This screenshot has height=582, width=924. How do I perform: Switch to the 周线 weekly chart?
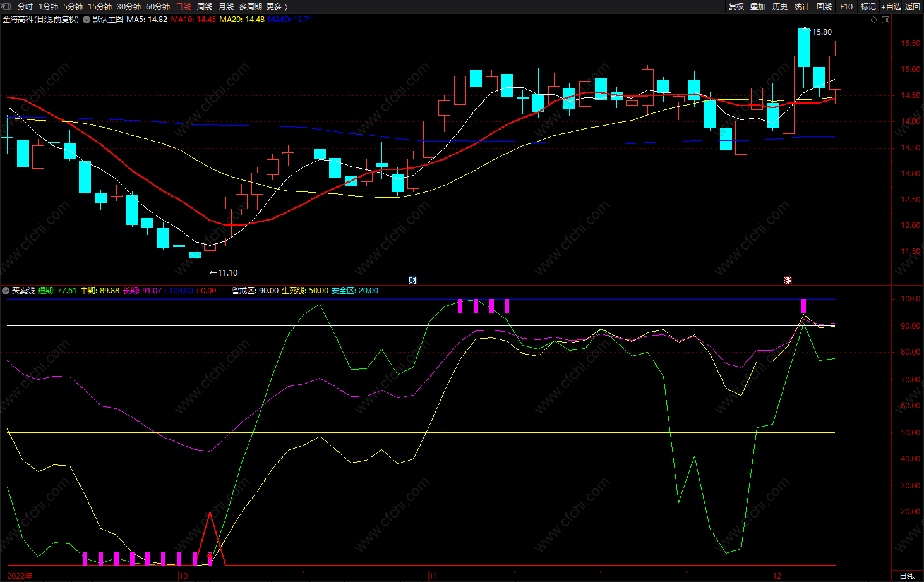point(205,6)
